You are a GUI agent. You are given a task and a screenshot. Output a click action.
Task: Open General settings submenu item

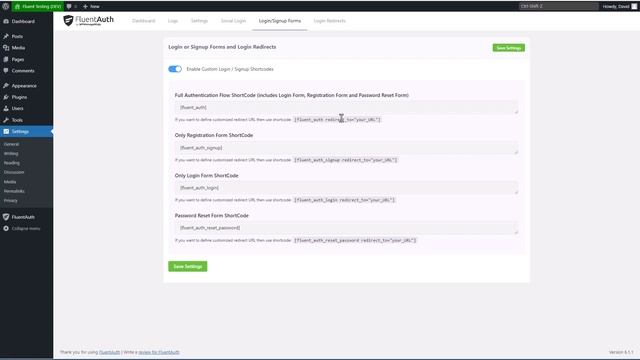(x=11, y=144)
